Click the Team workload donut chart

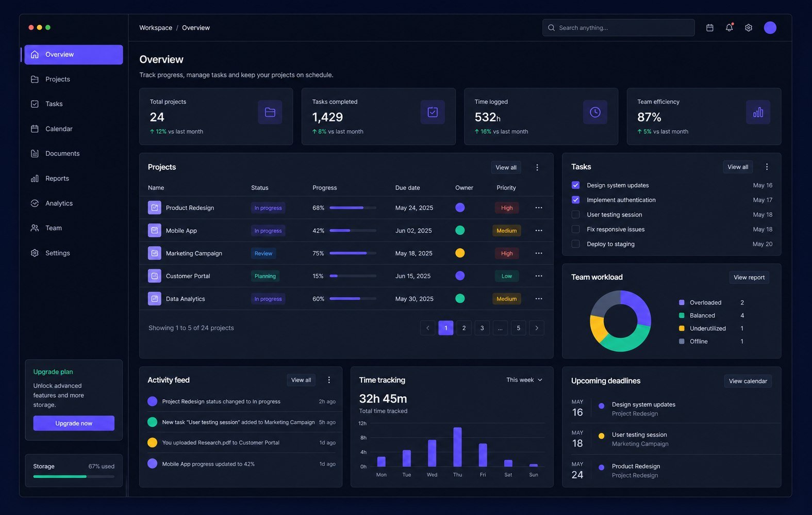coord(620,321)
